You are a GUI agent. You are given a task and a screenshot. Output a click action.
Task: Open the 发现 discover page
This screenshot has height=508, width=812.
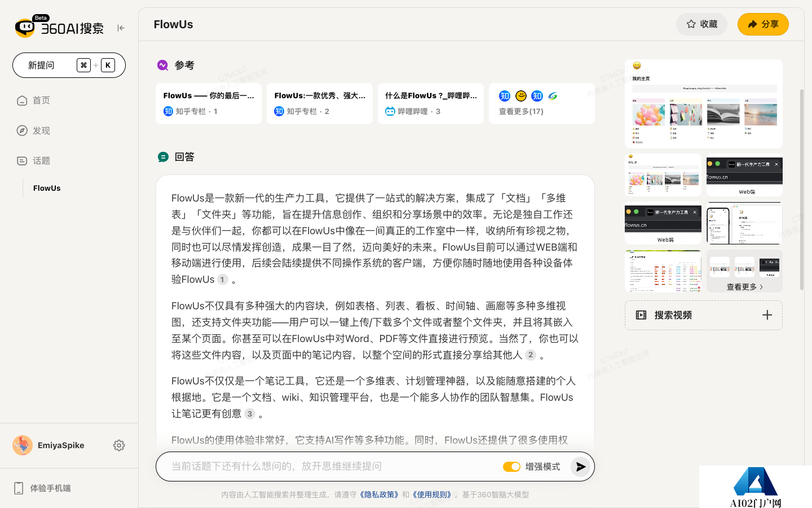pos(41,130)
